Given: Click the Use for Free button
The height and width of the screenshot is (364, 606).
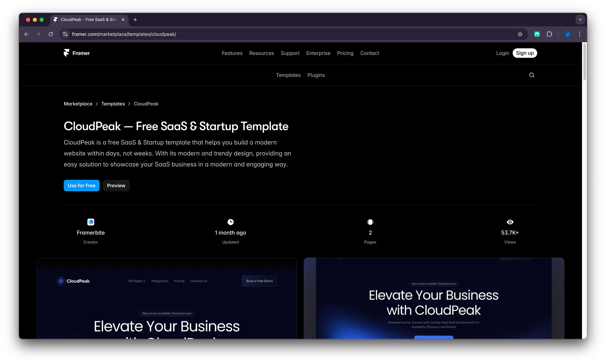Looking at the screenshot, I should (x=81, y=185).
